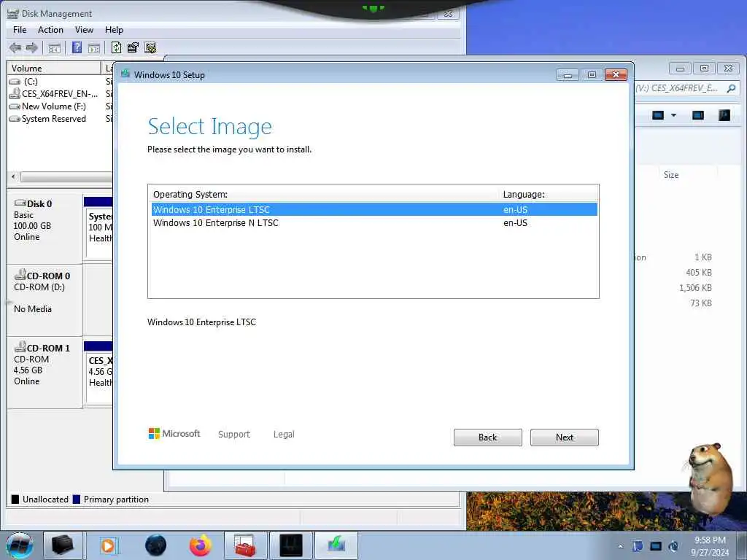Click the search magnifier in the Explorer window
This screenshot has height=560, width=747.
pos(731,88)
